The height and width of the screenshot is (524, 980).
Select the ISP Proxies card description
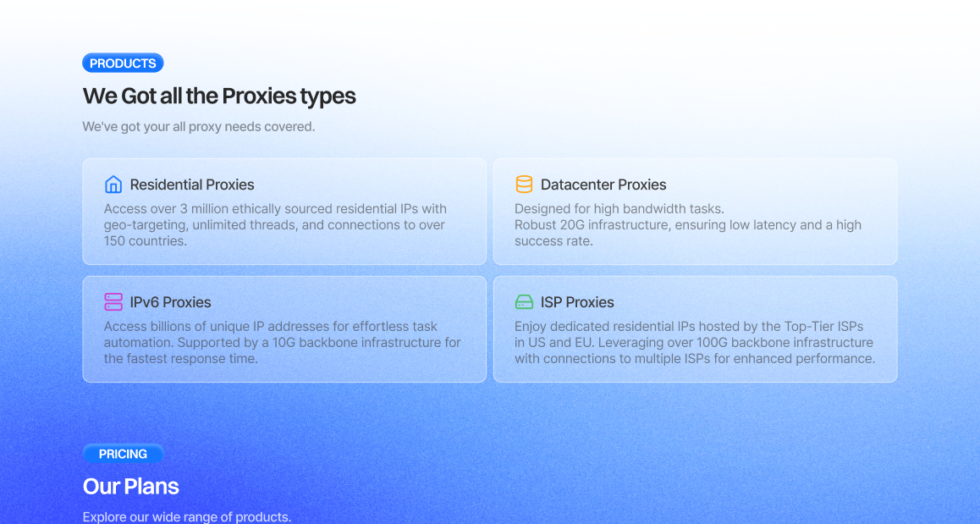coord(694,343)
